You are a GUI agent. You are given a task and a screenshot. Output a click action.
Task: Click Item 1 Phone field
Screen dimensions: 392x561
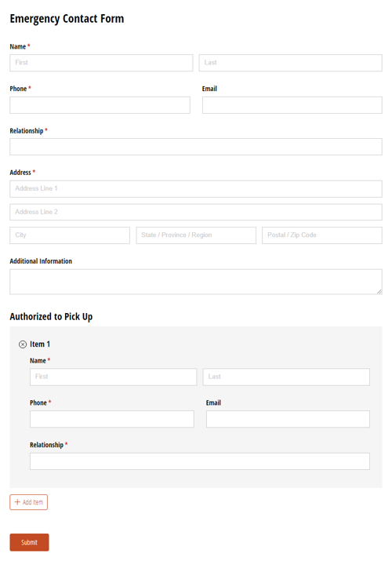[x=112, y=419]
